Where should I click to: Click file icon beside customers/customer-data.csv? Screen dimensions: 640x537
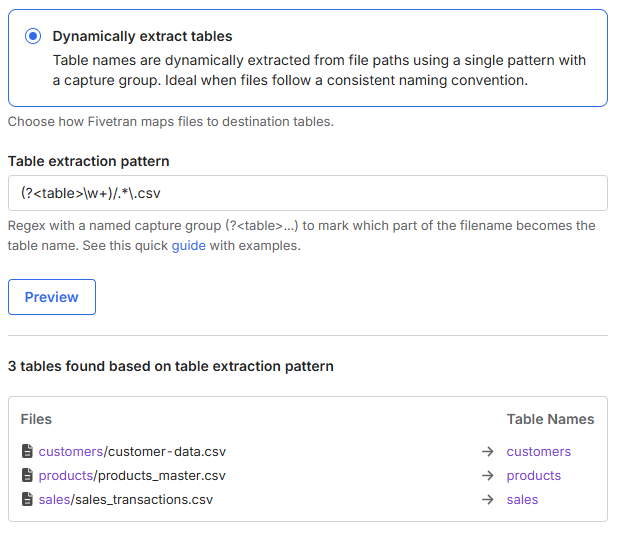tap(27, 452)
